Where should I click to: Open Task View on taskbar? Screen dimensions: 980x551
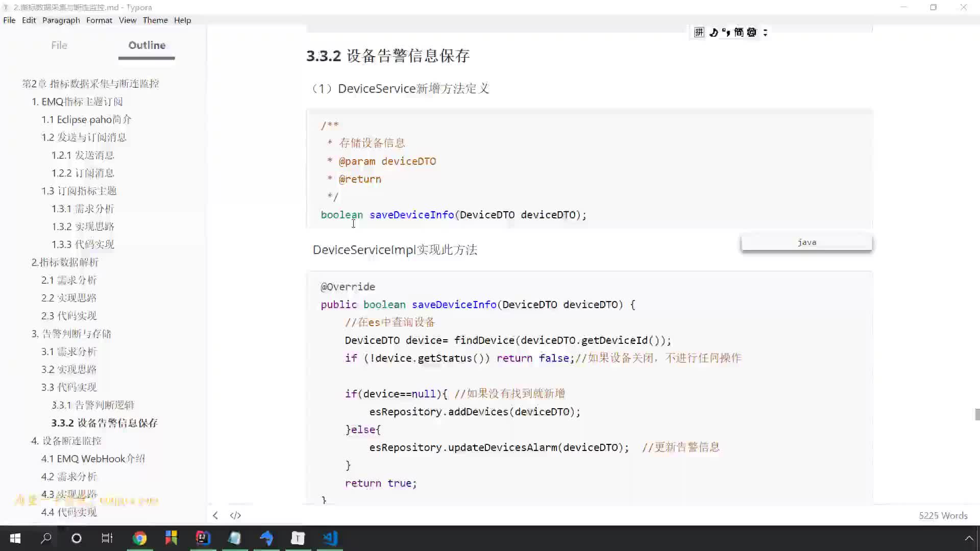click(107, 538)
